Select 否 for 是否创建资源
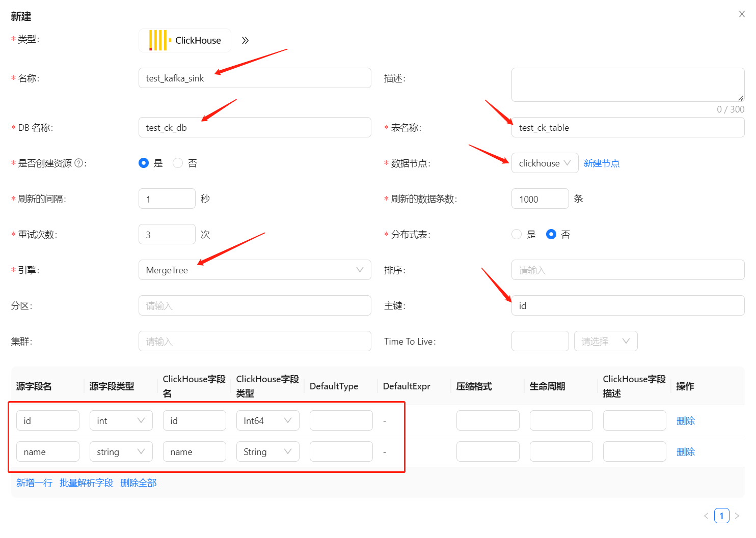Screen dimensions: 756x538 (x=178, y=163)
